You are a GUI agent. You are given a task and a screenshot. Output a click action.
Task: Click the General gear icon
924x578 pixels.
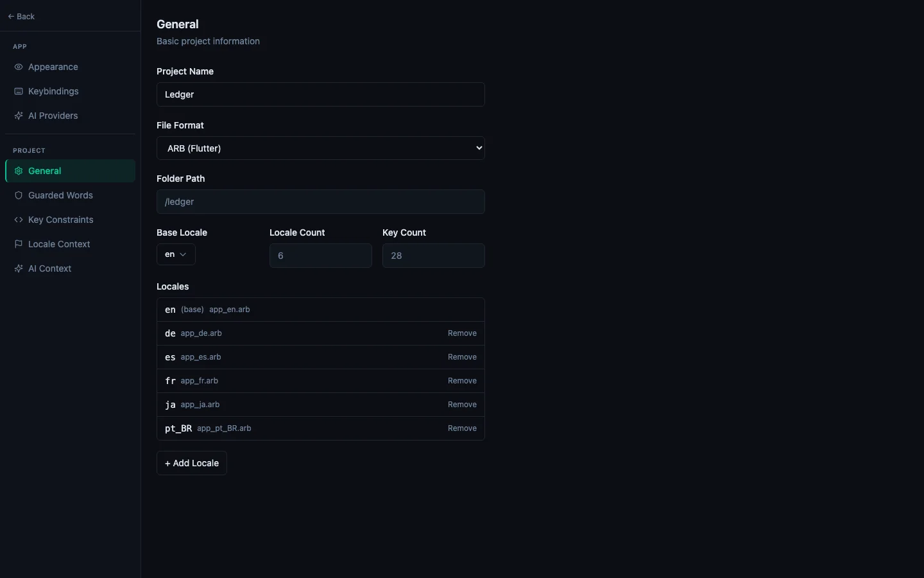(x=19, y=171)
